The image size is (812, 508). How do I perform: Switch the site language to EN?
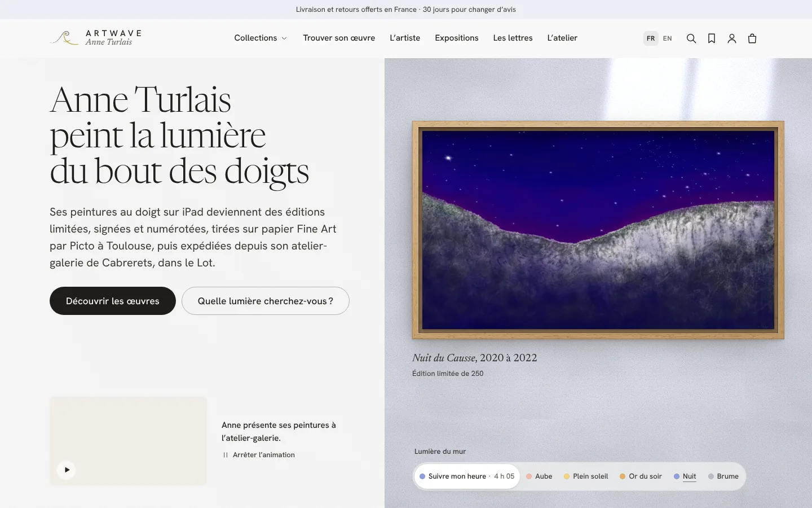point(668,38)
